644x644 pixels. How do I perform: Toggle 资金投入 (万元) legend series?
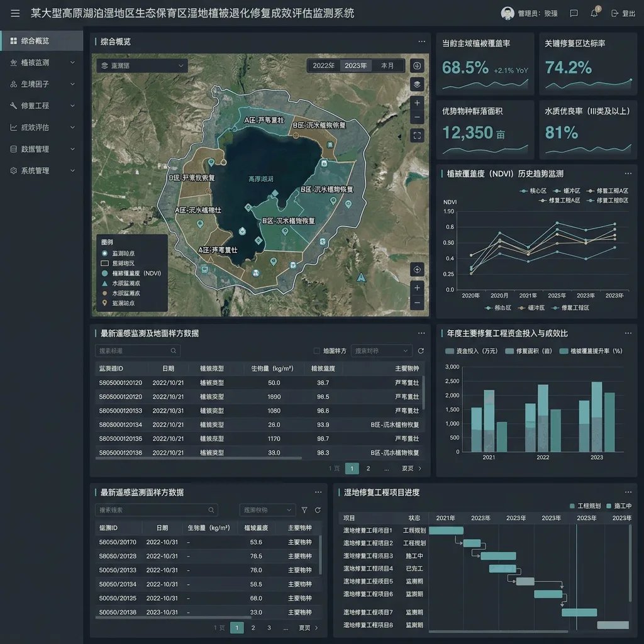pos(471,351)
